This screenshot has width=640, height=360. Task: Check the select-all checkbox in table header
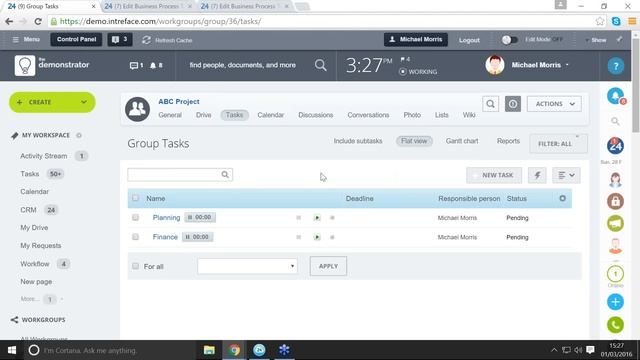(135, 198)
